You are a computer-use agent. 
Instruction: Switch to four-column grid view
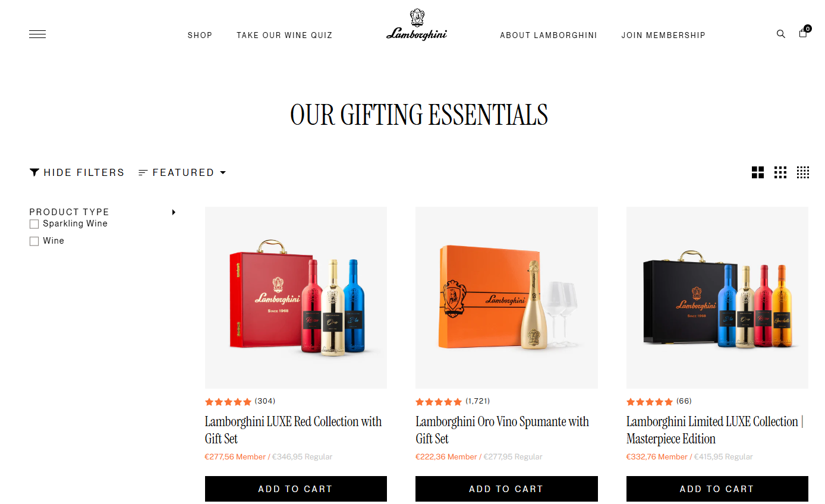[803, 172]
